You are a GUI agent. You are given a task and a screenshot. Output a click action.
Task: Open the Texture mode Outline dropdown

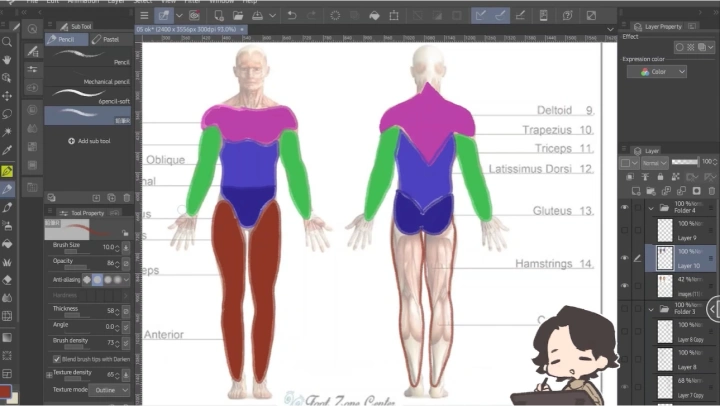109,390
